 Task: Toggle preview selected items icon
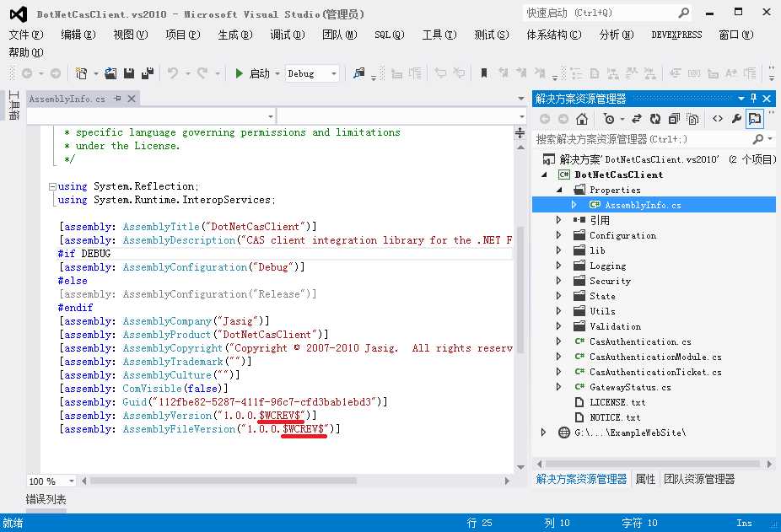755,119
